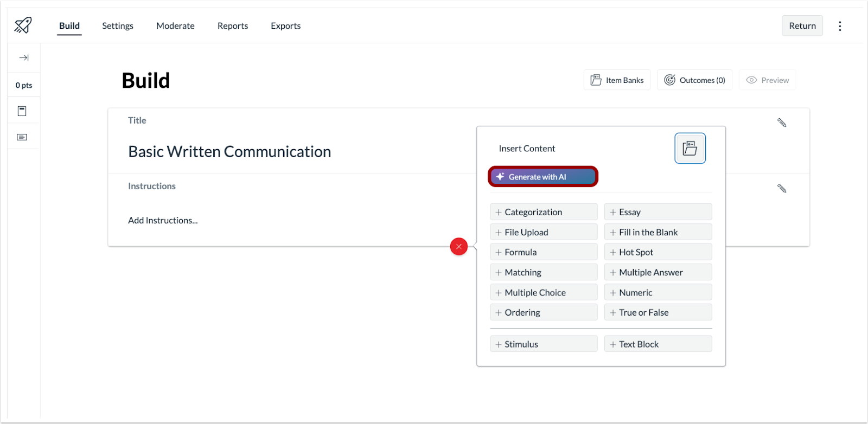This screenshot has width=868, height=424.
Task: Open item bank icon in Insert Content
Action: [x=690, y=148]
